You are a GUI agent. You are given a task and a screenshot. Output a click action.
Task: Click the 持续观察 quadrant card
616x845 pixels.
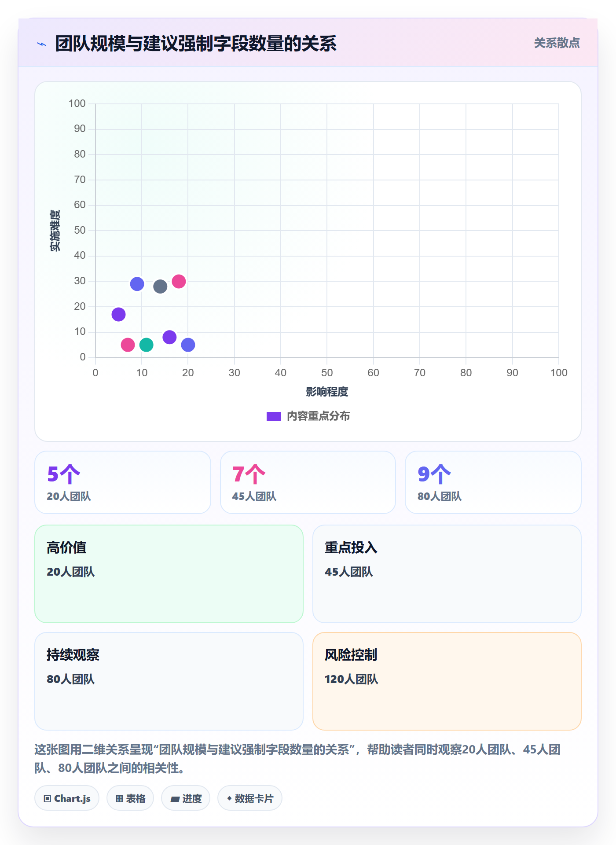pyautogui.click(x=169, y=681)
